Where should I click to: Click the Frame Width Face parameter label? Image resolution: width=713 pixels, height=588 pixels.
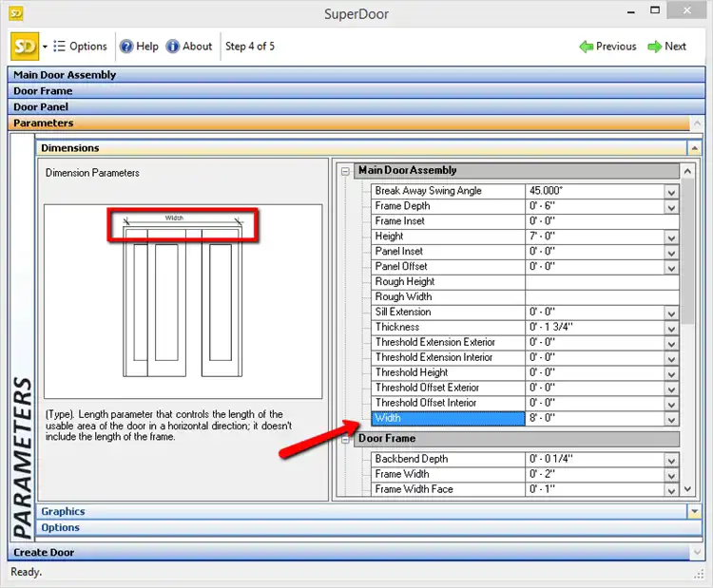click(x=414, y=489)
